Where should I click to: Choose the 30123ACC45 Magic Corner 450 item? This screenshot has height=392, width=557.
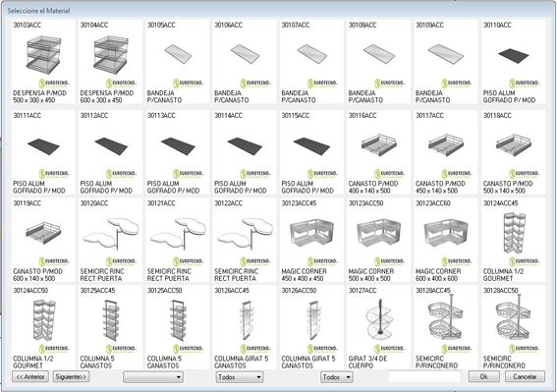coord(311,241)
